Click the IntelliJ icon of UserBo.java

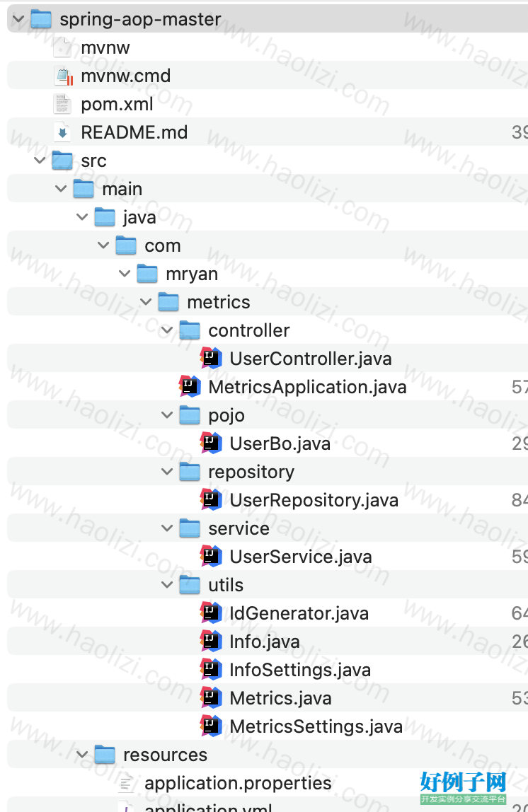(x=211, y=443)
